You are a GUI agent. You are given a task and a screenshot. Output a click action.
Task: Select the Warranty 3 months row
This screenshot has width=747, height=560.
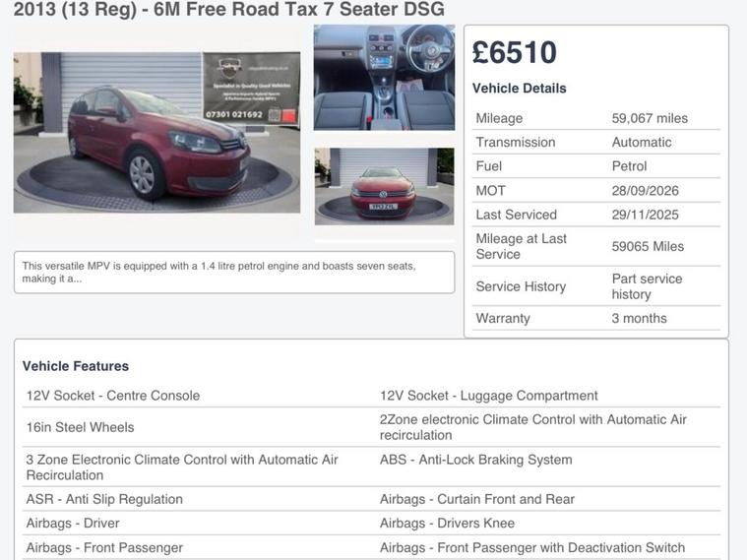[596, 318]
